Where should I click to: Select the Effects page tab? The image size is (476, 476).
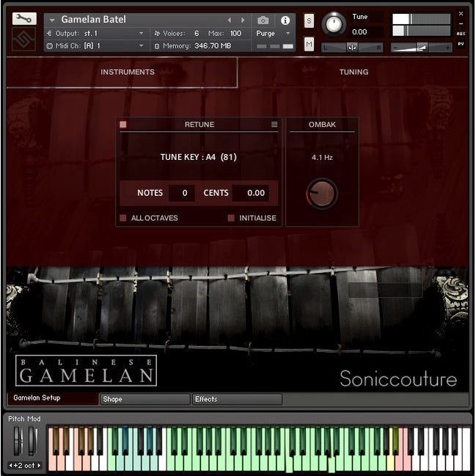[237, 399]
